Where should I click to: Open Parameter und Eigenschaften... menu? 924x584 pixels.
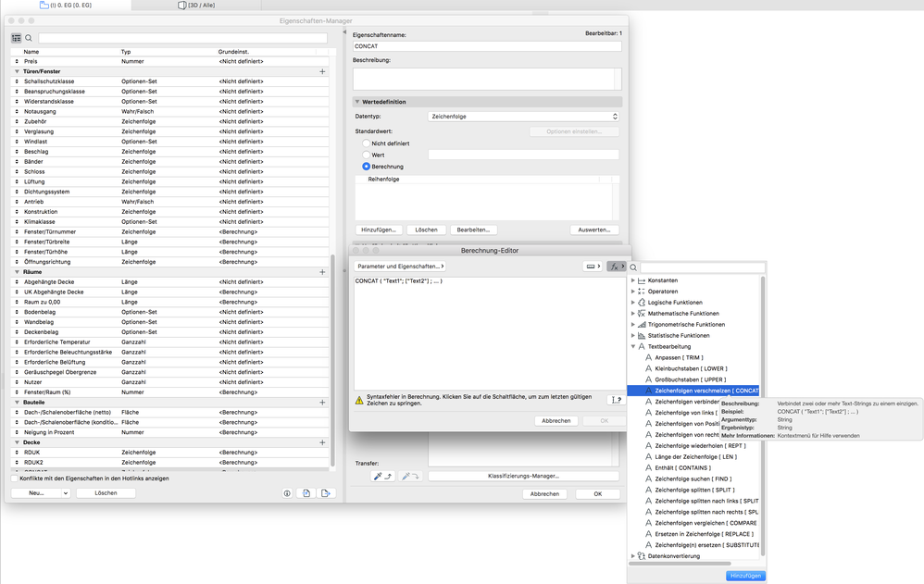point(400,267)
